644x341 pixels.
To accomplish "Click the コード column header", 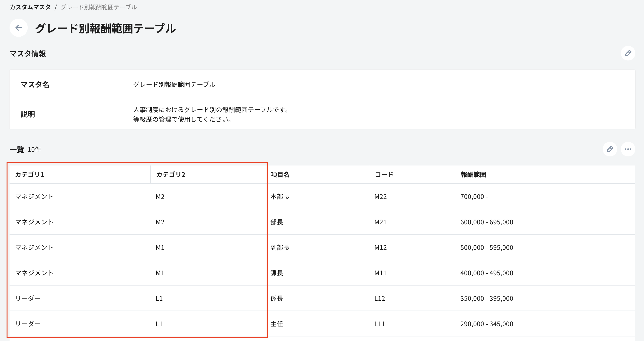I will (x=384, y=174).
